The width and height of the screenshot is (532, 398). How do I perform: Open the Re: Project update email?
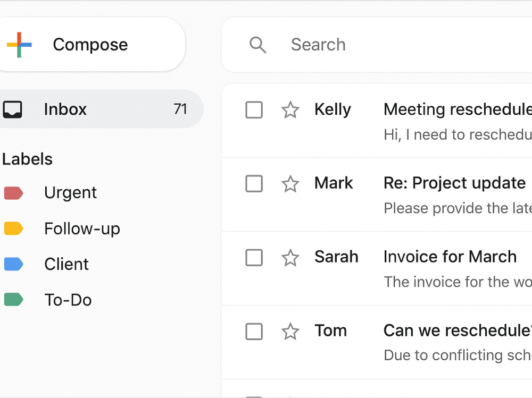[x=455, y=183]
